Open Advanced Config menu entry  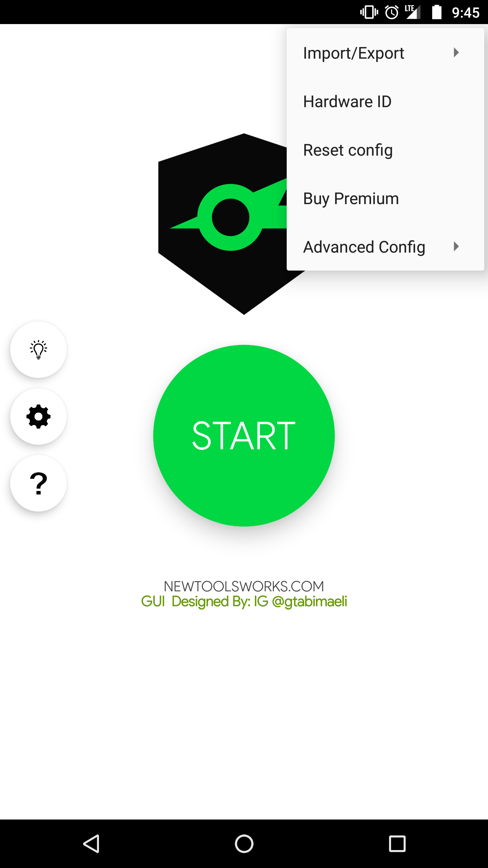[x=385, y=246]
